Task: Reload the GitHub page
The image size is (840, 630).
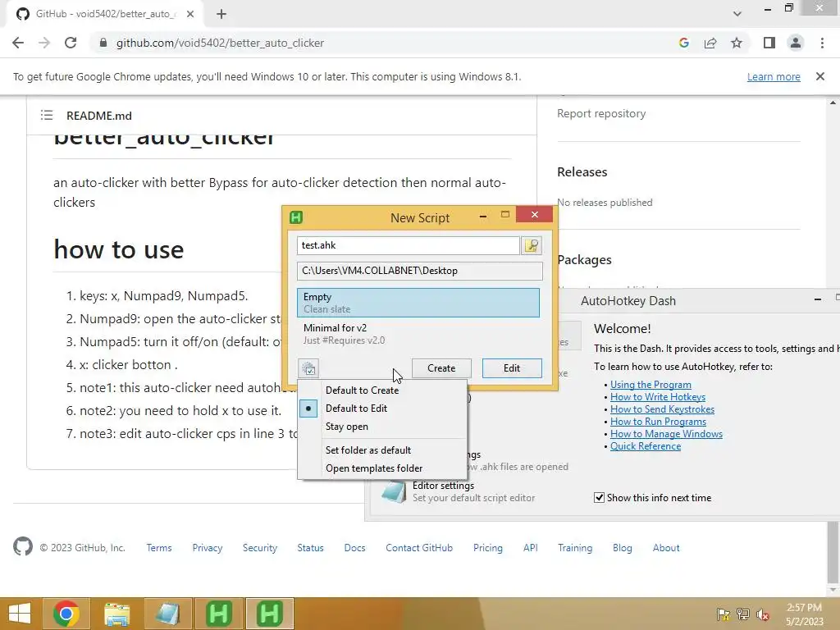Action: (x=71, y=43)
